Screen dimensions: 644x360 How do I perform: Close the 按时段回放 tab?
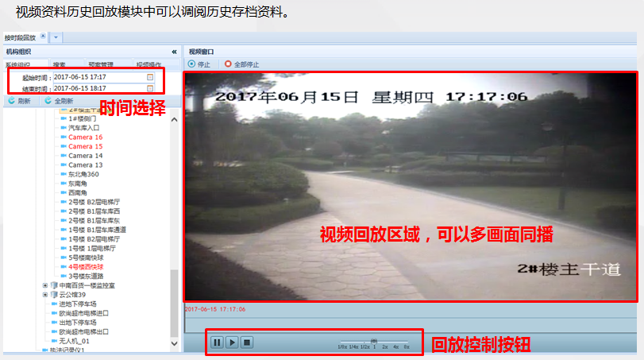tap(43, 37)
